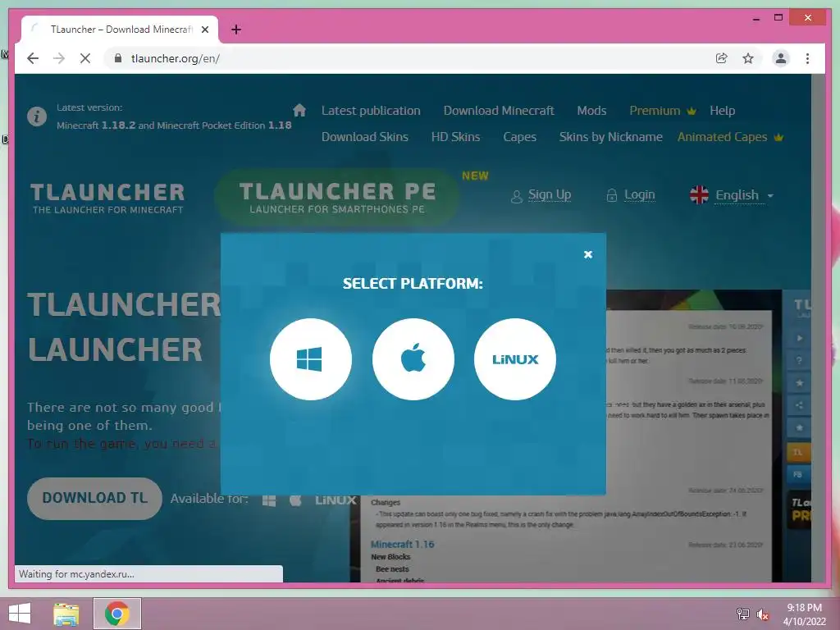This screenshot has height=630, width=840.
Task: Click the Minecraft 1.16 heading in preview
Action: [x=402, y=545]
